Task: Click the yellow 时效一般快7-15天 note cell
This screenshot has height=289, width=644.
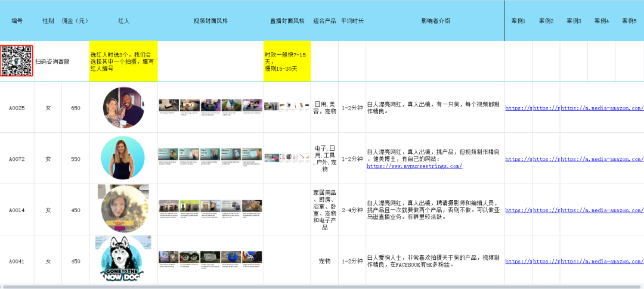Action: 287,61
